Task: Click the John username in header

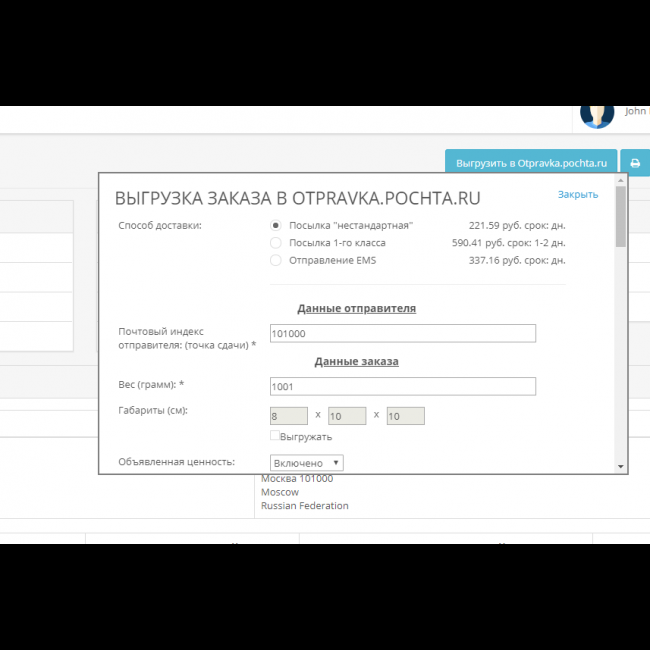Action: point(636,112)
